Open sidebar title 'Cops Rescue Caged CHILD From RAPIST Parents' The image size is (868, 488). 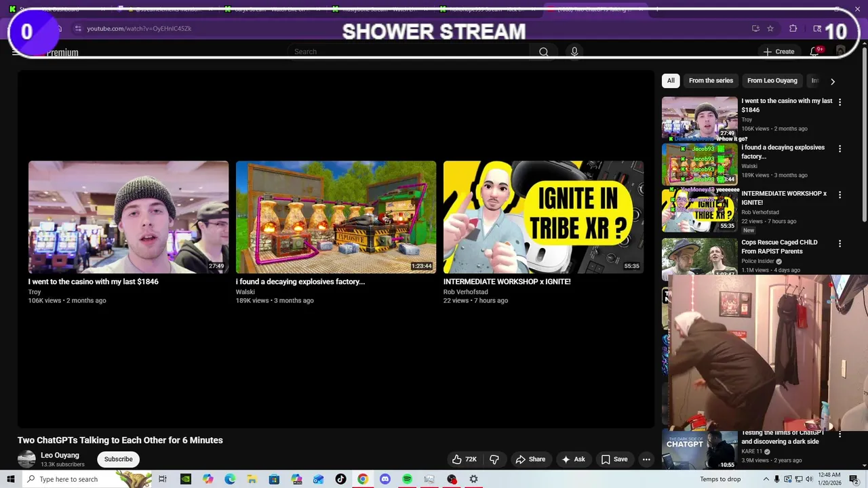coord(779,247)
